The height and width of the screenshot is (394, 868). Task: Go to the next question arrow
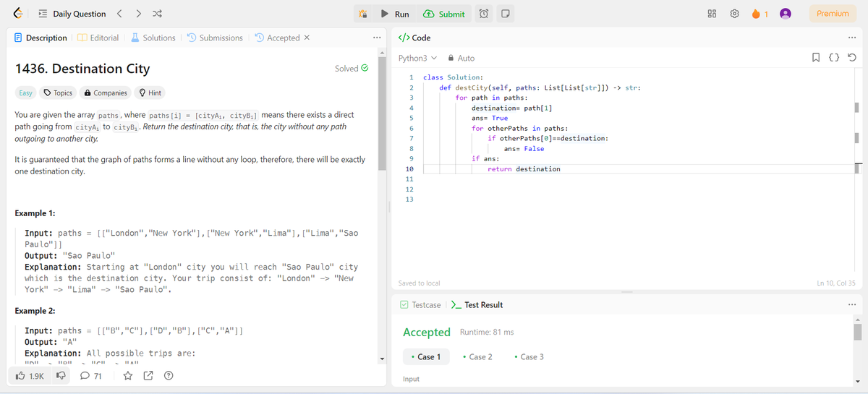(139, 14)
